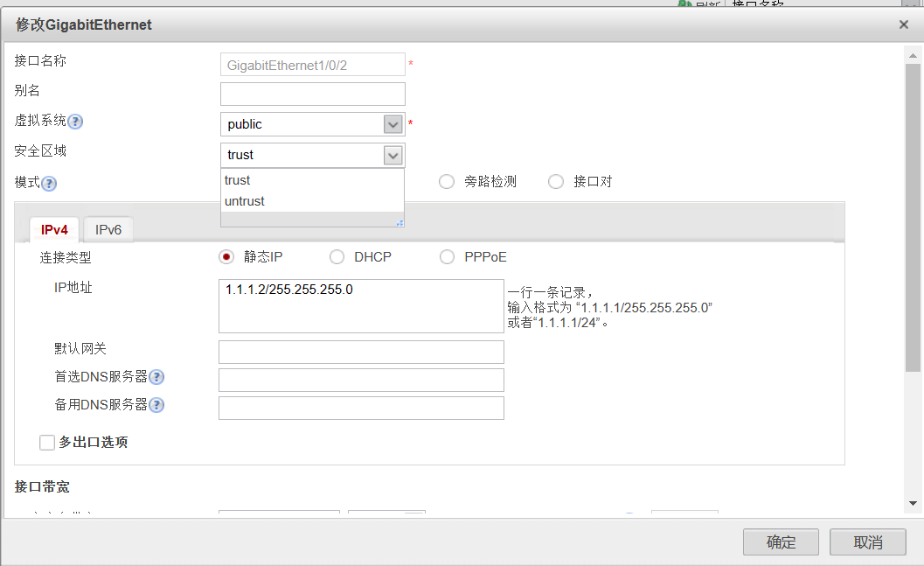
Task: Select the PPPoE connection type
Action: [x=448, y=257]
